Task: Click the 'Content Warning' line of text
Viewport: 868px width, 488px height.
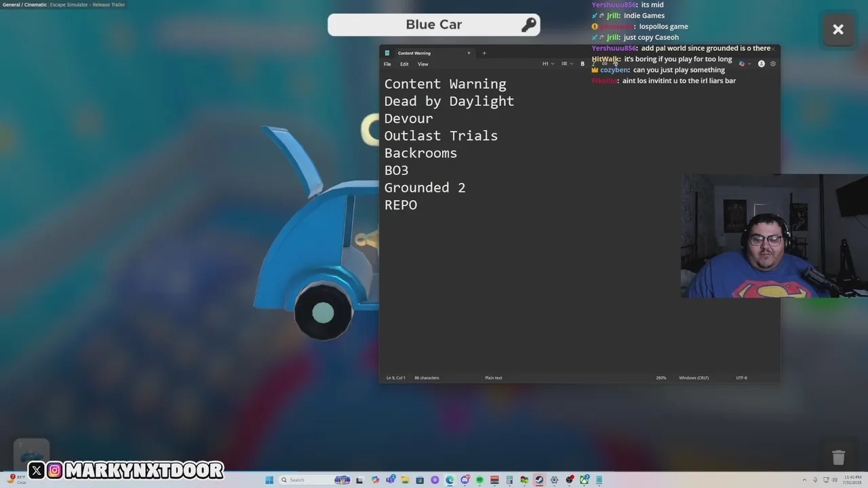Action: [x=445, y=84]
